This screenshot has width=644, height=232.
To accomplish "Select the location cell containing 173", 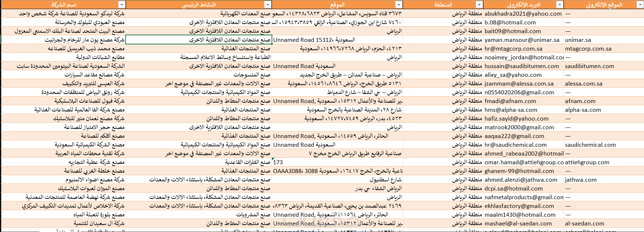I will pos(337,162).
